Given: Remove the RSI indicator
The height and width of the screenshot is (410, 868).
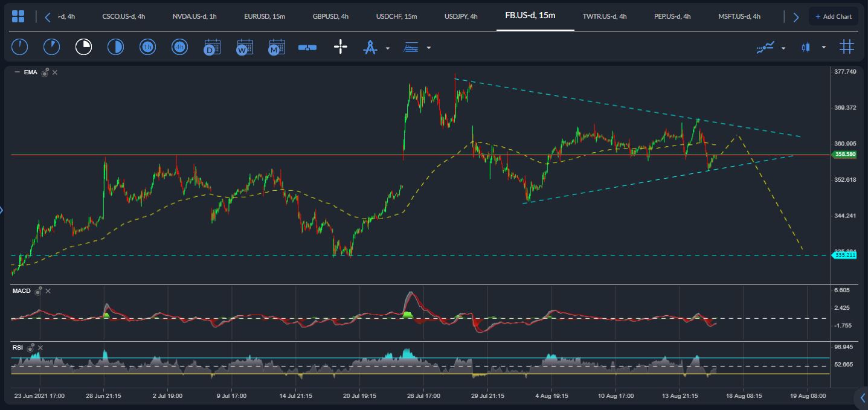Looking at the screenshot, I should 40,348.
